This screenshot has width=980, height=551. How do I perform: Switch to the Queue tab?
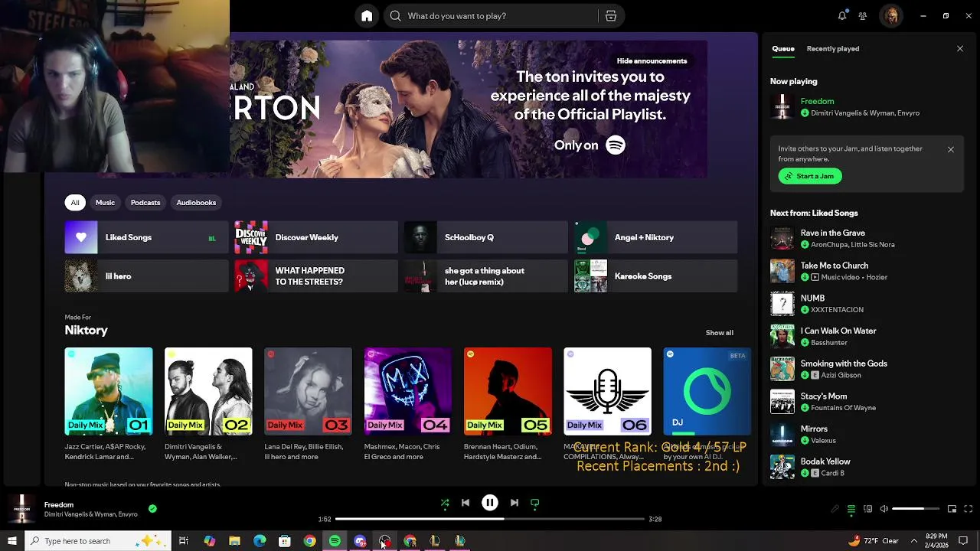pyautogui.click(x=783, y=49)
